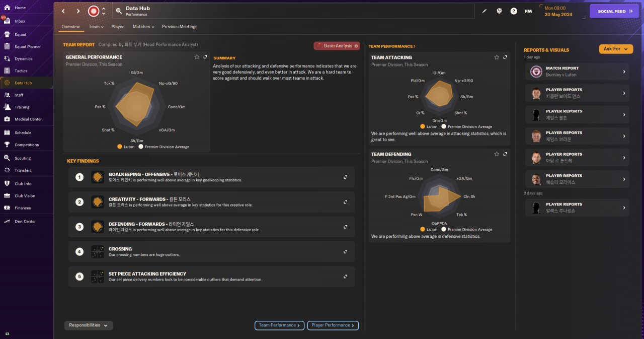Click the green icon at sidebar bottom
The image size is (644, 339).
tap(7, 334)
